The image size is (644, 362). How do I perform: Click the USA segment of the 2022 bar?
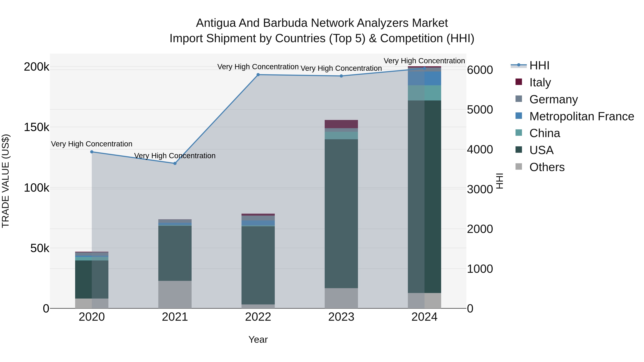pos(258,265)
